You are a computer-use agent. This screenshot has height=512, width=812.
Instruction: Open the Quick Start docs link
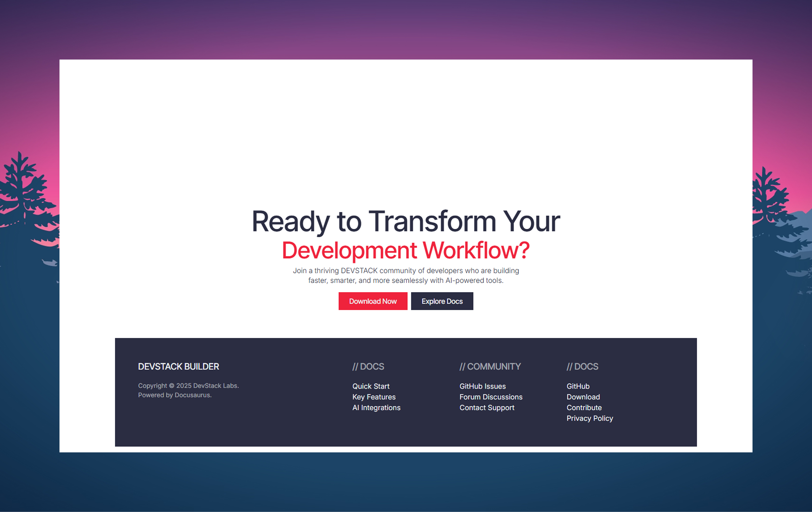click(x=371, y=386)
